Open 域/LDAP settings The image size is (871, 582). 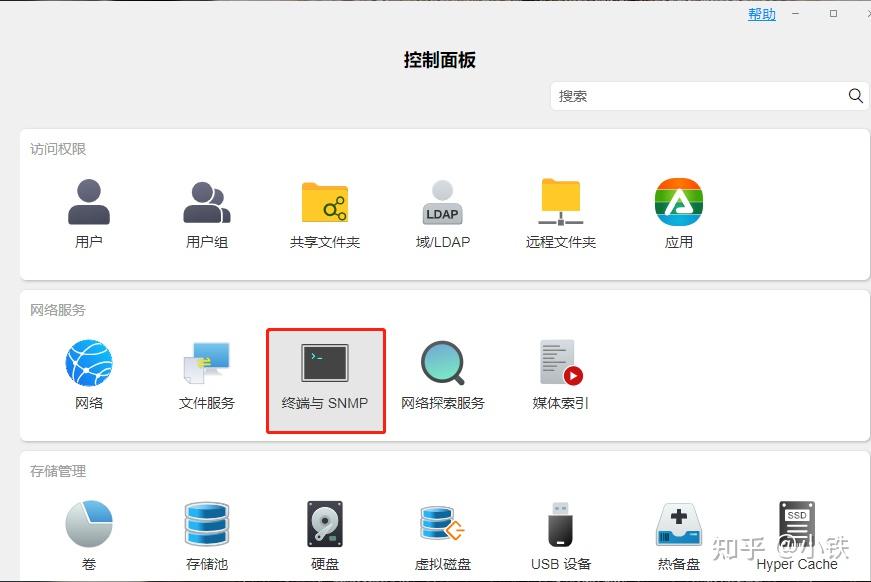pos(442,210)
